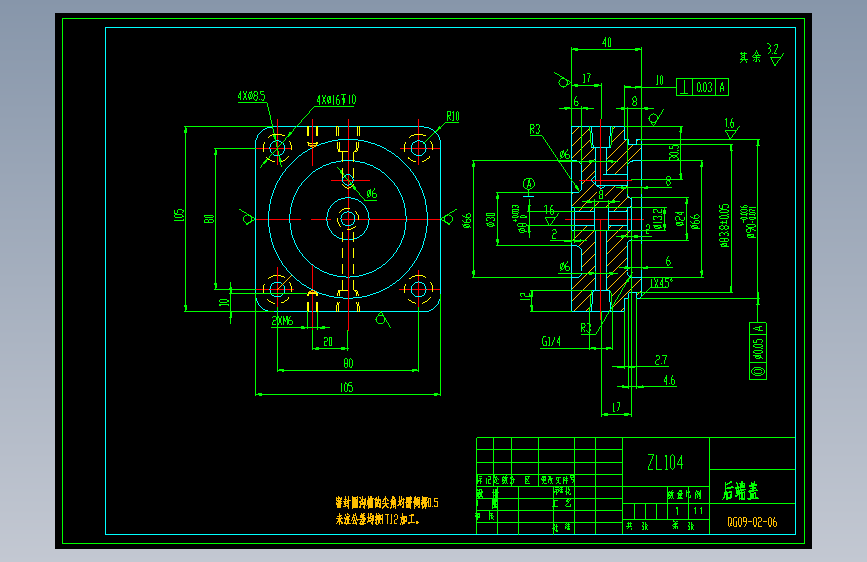Select the Φ30 diameter dimension
867x562 pixels.
(x=490, y=220)
